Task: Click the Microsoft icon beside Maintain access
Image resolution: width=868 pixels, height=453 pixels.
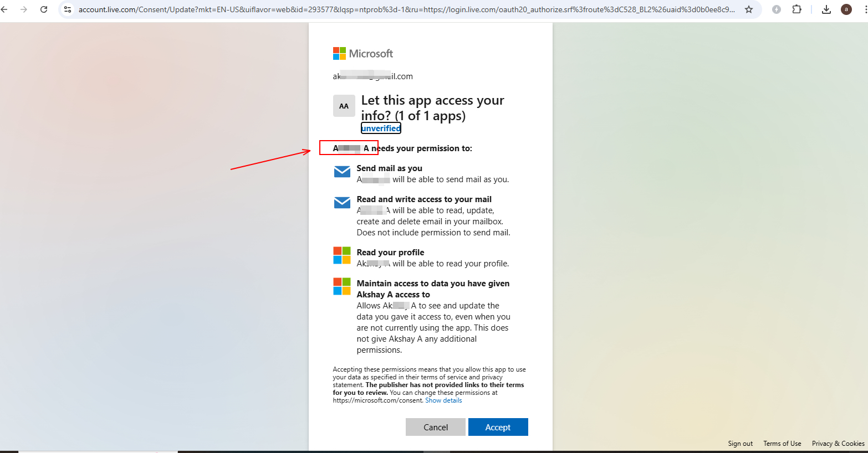Action: (342, 287)
